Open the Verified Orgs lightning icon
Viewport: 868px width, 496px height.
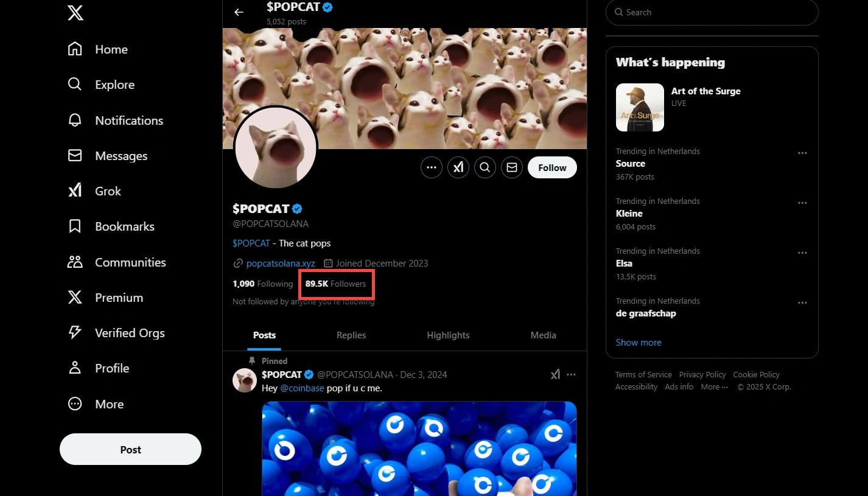[75, 332]
